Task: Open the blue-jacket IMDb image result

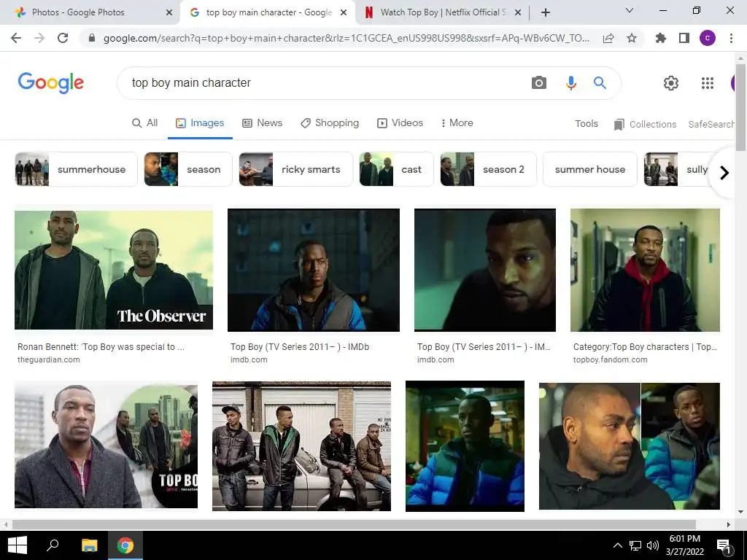Action: (x=314, y=270)
